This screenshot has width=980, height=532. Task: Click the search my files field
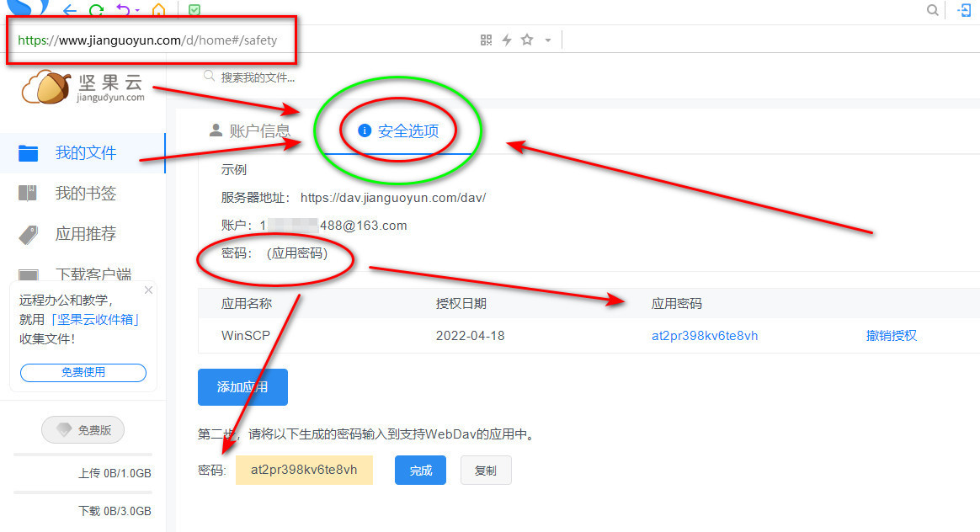(x=258, y=77)
